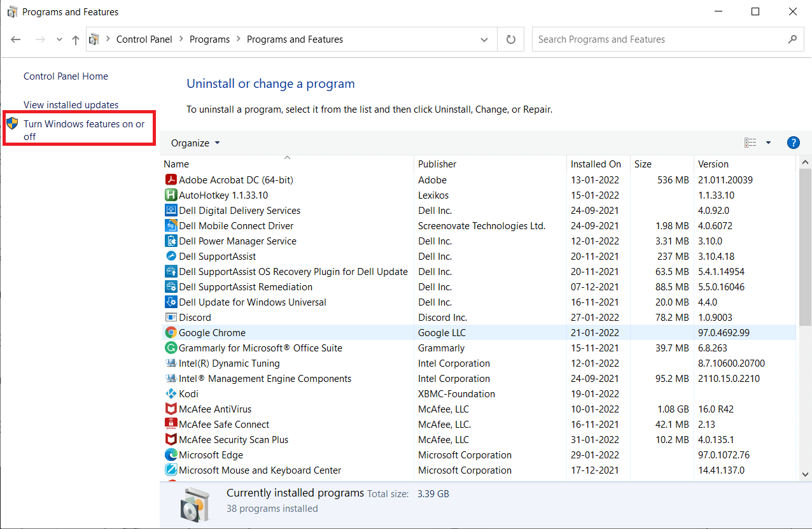Click the Discord program icon
Screen dimensions: 812x529
(x=171, y=318)
